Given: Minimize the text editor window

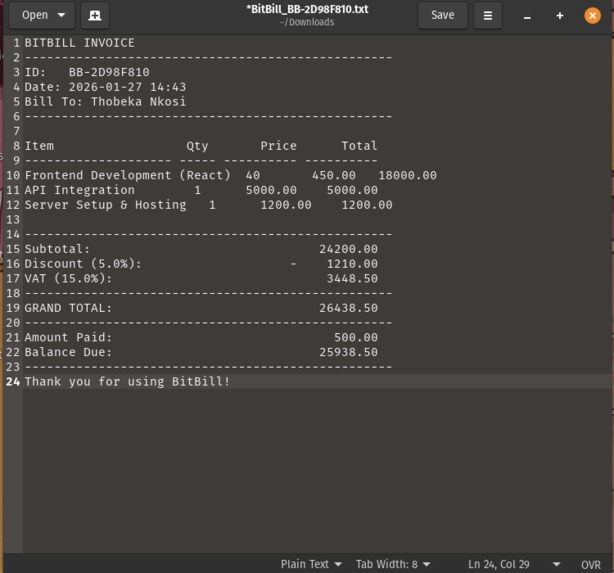Looking at the screenshot, I should pos(527,16).
